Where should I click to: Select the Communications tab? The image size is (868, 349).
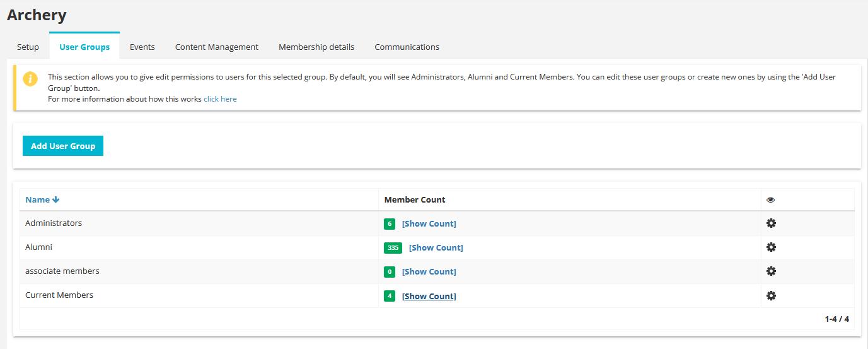407,47
